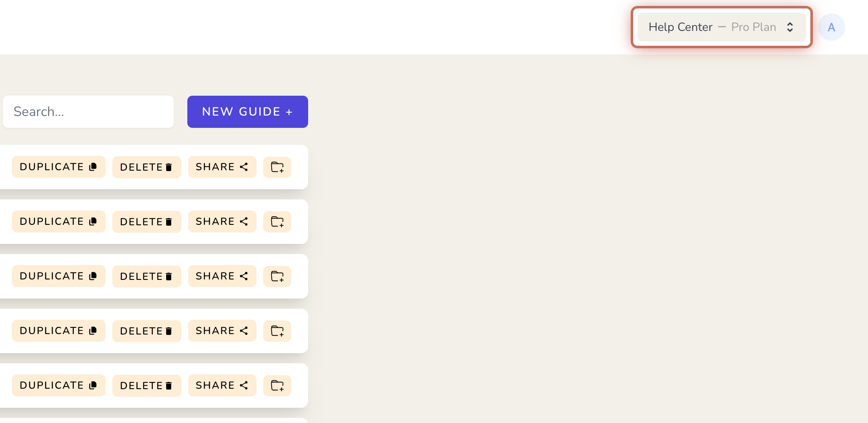868x423 pixels.
Task: Click the third row's add-to-folder icon
Action: tap(277, 276)
